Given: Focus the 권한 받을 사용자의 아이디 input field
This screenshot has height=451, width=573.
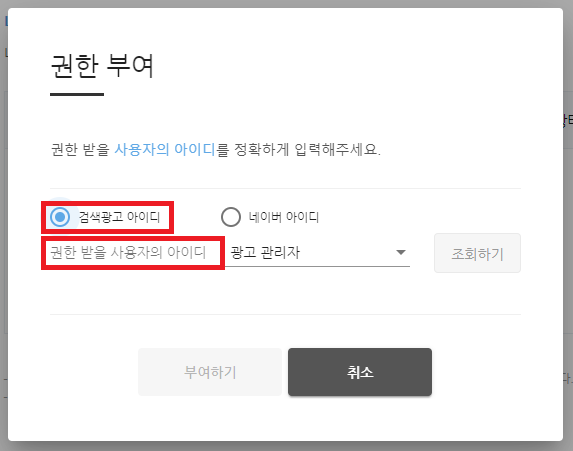Looking at the screenshot, I should click(133, 253).
